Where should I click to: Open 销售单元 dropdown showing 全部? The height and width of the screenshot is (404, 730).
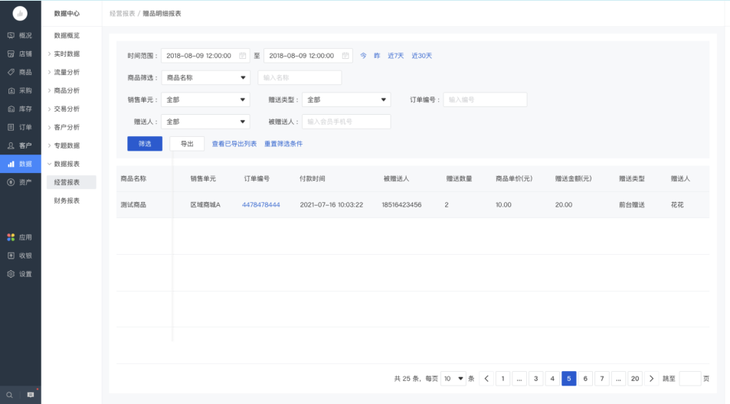coord(206,100)
